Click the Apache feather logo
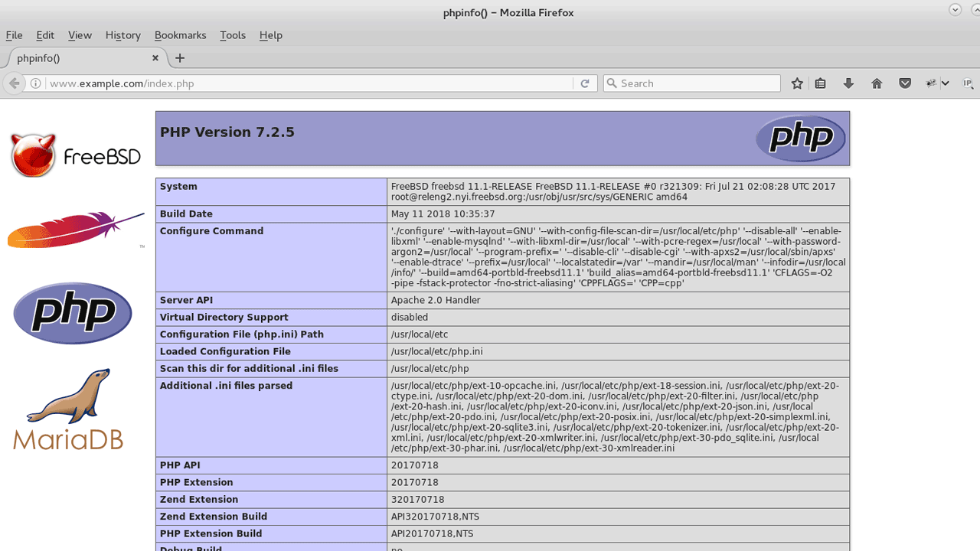The width and height of the screenshot is (980, 551). 76,230
